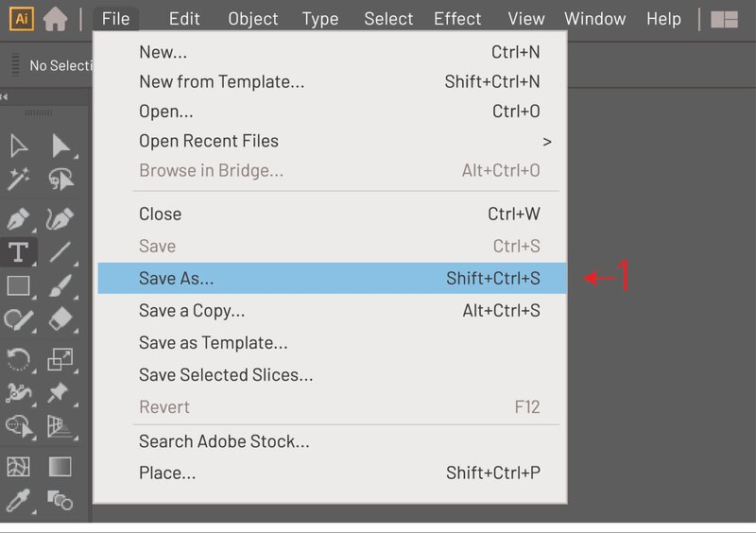756x533 pixels.
Task: Collapse the tools panel with double arrows
Action: tap(4, 97)
